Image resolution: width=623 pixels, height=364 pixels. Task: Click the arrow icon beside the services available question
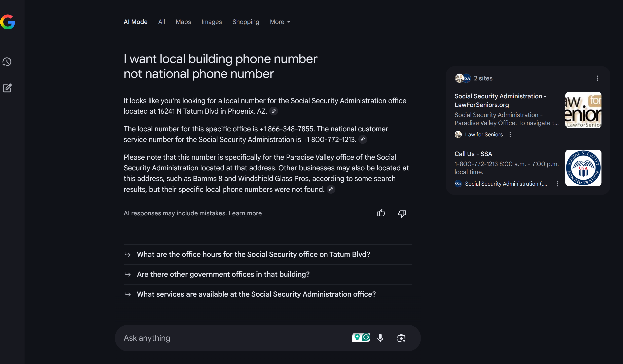(127, 294)
